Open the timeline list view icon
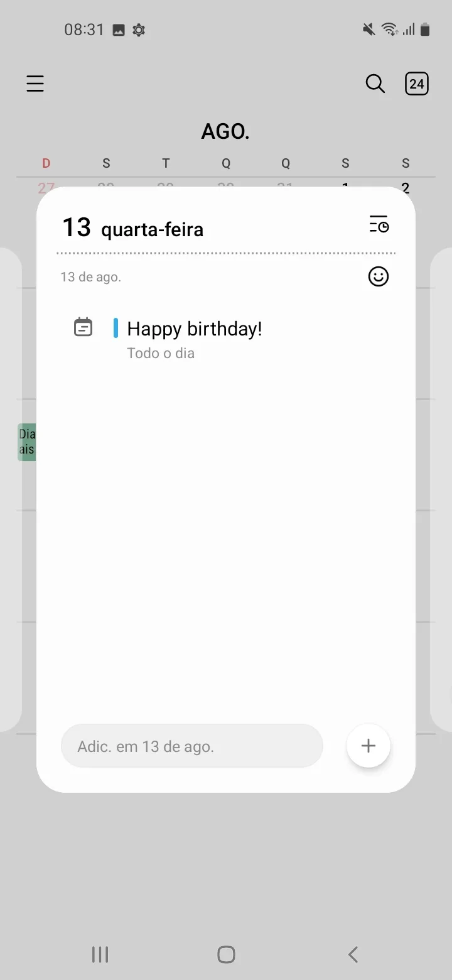This screenshot has height=980, width=452. tap(379, 224)
